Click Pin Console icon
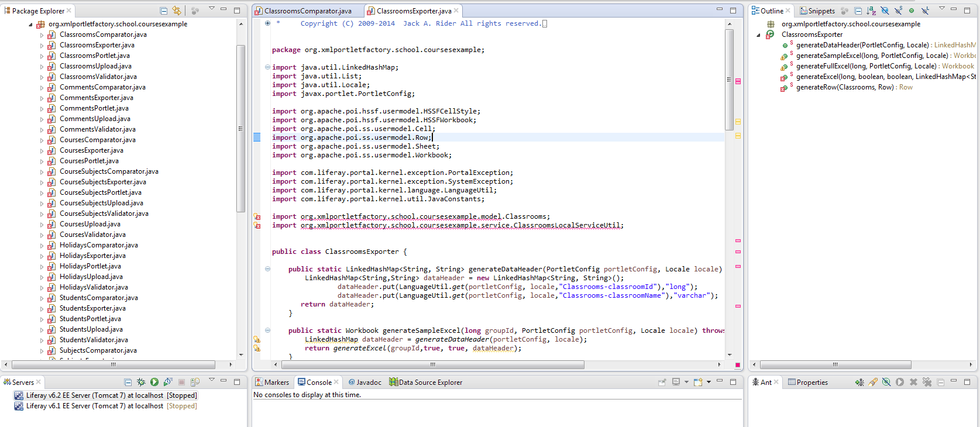 (x=662, y=382)
